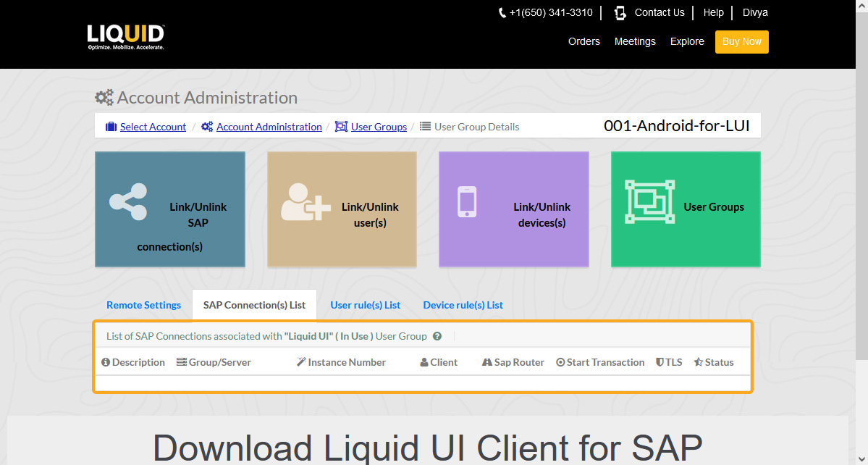Click the Account Administration page heading
Viewport: 868px width, 465px height.
click(207, 98)
